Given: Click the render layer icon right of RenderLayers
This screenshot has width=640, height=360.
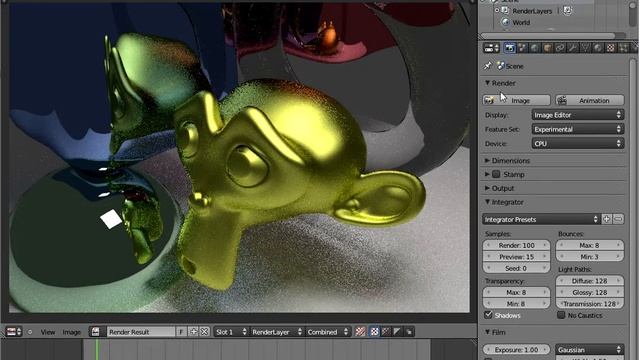Looking at the screenshot, I should 567,11.
